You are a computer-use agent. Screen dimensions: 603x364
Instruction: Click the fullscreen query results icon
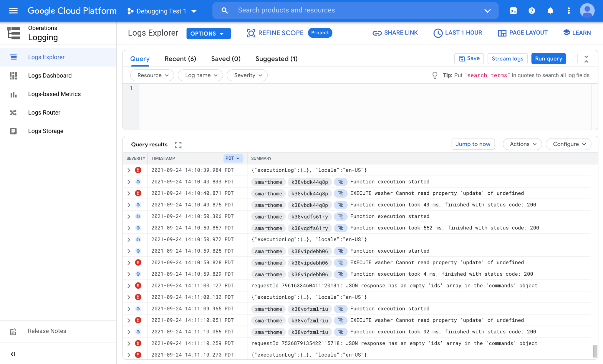[178, 145]
